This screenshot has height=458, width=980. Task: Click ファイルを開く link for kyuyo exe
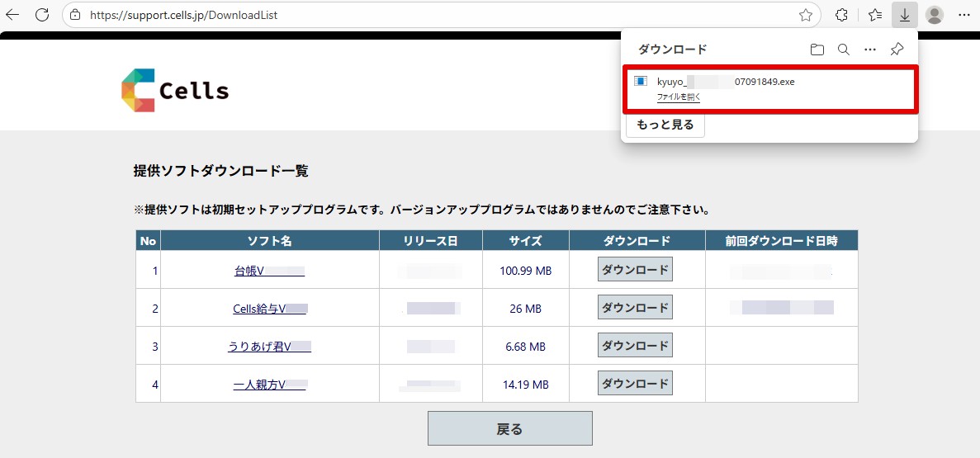pos(679,97)
